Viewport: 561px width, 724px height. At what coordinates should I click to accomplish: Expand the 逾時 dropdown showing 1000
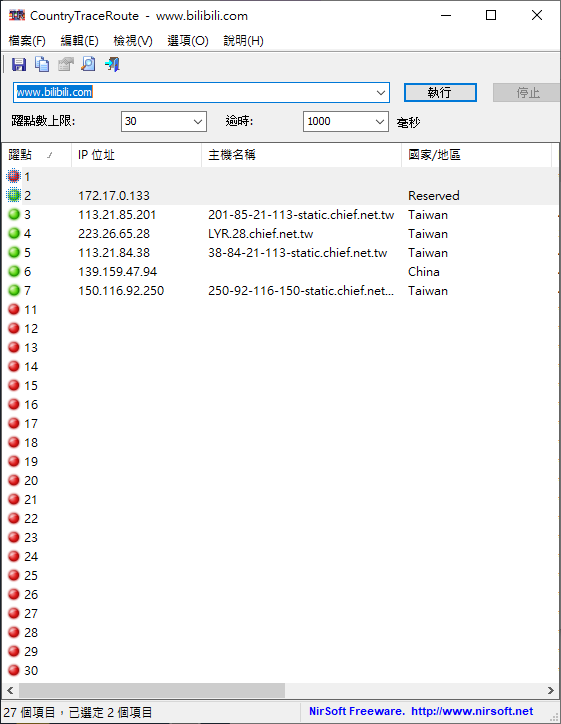pos(380,121)
